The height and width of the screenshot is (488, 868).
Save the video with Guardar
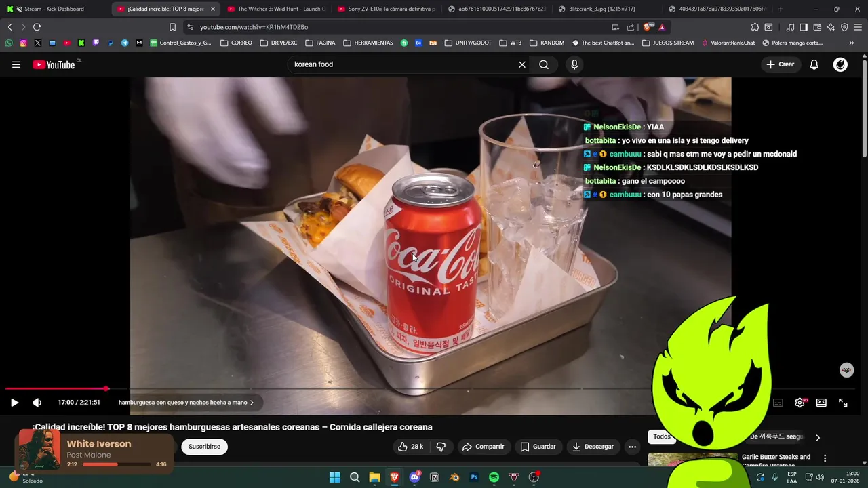click(538, 447)
